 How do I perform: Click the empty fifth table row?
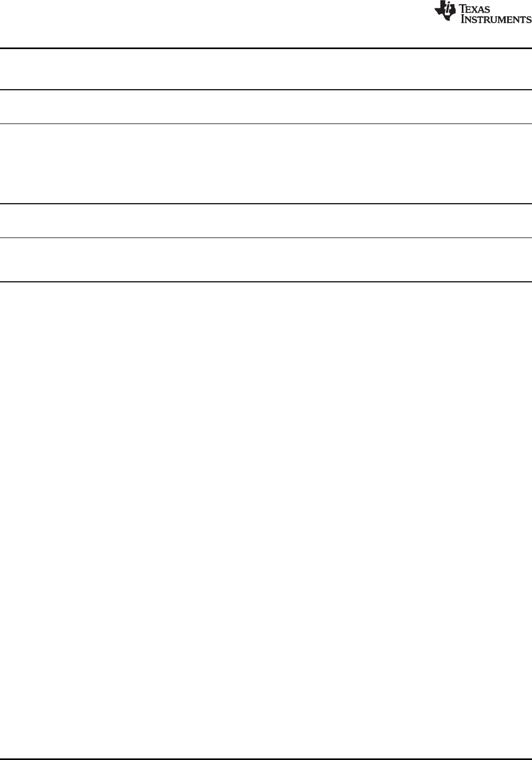click(266, 260)
